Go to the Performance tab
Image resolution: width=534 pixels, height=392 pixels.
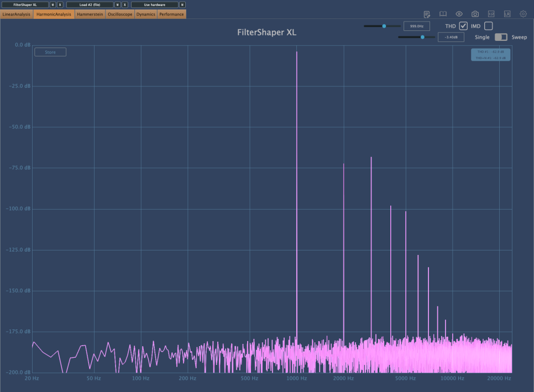point(171,14)
